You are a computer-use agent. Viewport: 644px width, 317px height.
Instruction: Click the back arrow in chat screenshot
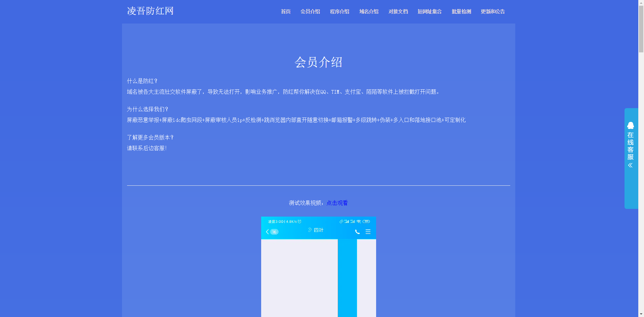(x=267, y=232)
